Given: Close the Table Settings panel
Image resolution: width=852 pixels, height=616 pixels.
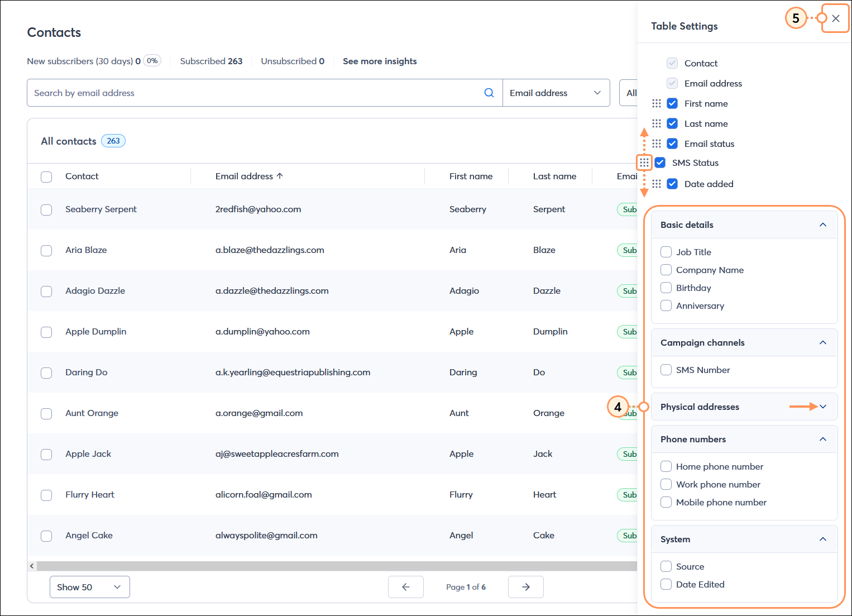Looking at the screenshot, I should [x=835, y=18].
